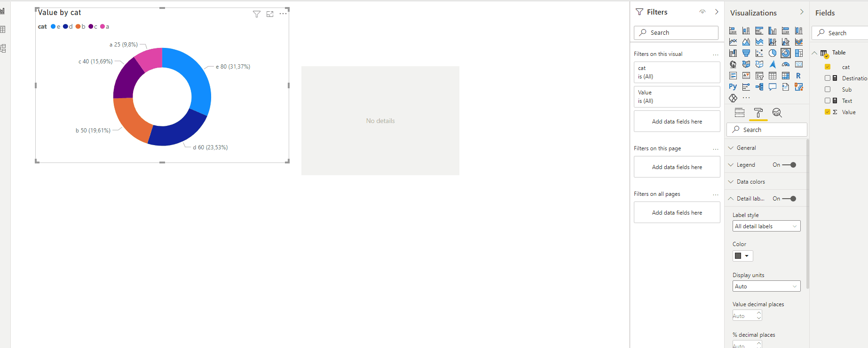The height and width of the screenshot is (348, 868).
Task: Insert an R script visual
Action: pos(798,76)
